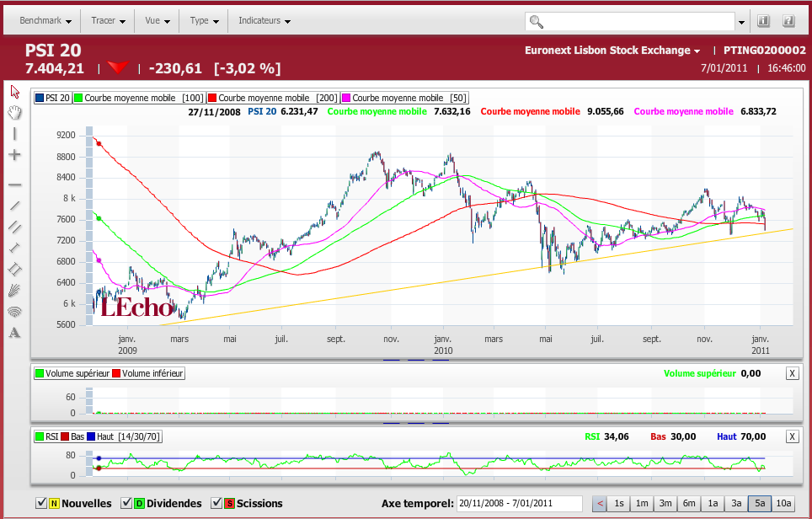
Task: Select the Fibonacci arcs tool
Action: (15, 311)
